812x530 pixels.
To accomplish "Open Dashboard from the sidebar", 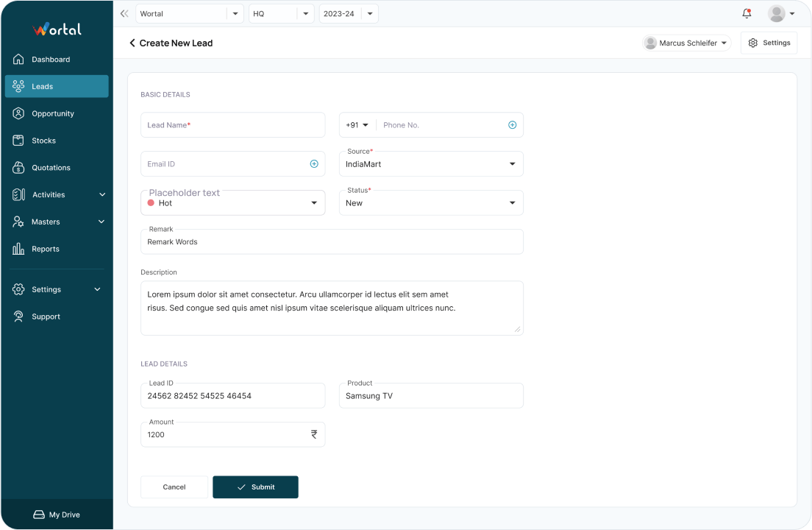I will click(51, 60).
